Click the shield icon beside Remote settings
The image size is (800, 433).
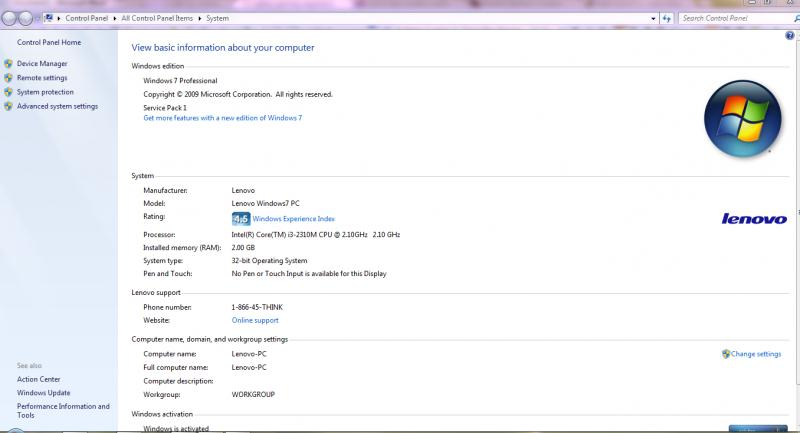pos(8,78)
